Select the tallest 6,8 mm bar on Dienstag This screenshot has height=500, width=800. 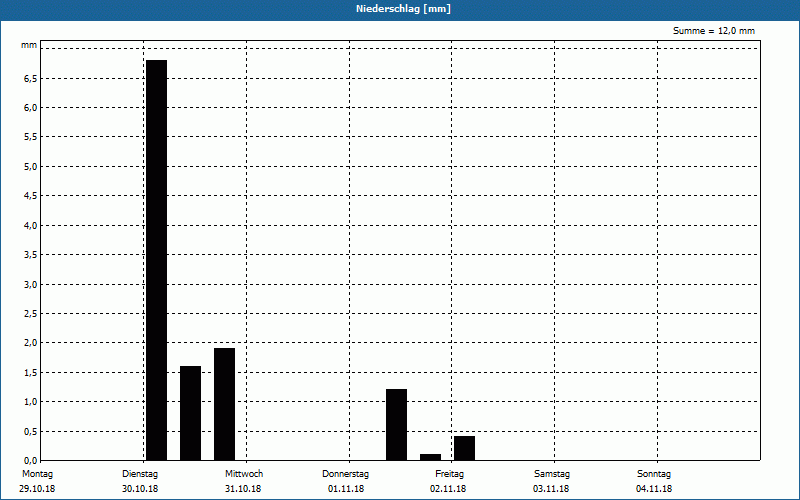pyautogui.click(x=157, y=260)
